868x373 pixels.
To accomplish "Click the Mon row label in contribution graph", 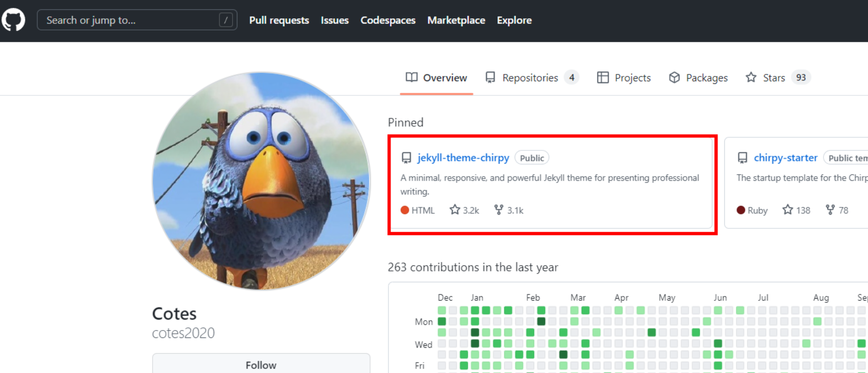I will [x=424, y=322].
